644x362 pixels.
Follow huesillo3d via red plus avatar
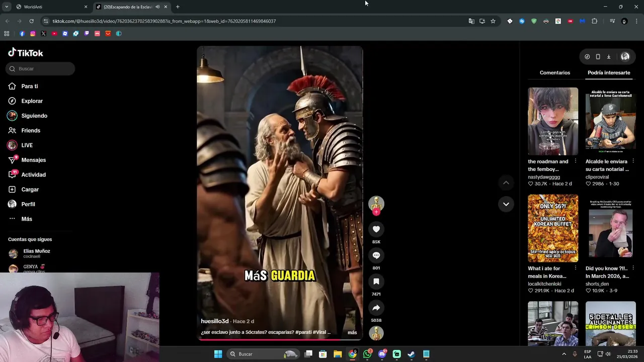tap(376, 212)
